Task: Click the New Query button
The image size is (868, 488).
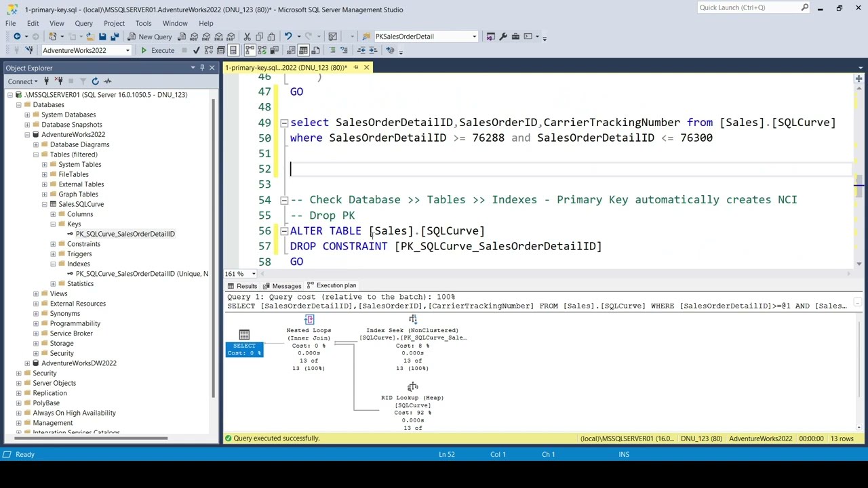Action: [x=150, y=37]
